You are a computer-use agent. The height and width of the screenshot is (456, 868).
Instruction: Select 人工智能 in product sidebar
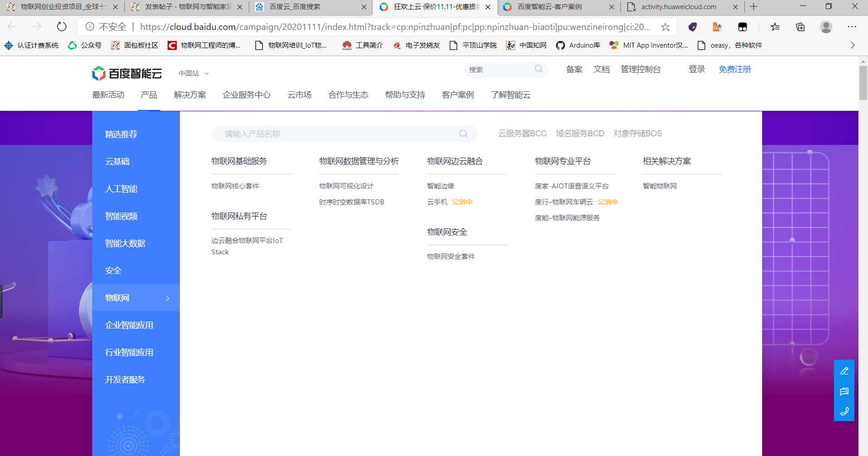coord(136,188)
